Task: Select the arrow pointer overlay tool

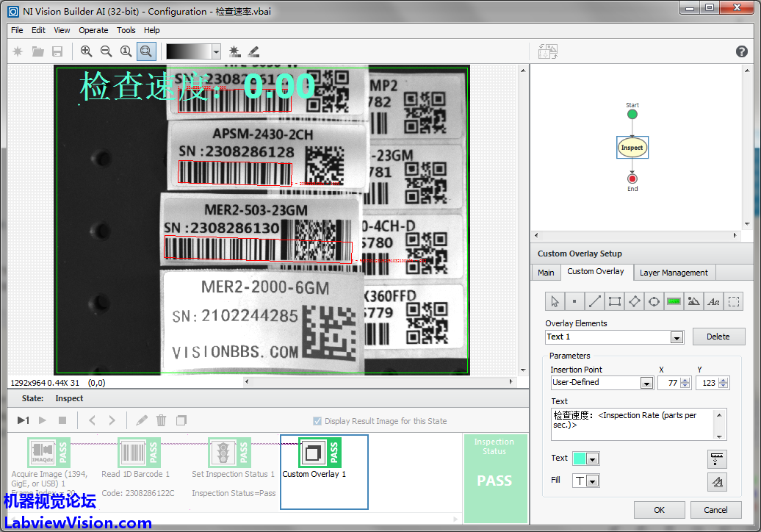Action: (x=555, y=301)
